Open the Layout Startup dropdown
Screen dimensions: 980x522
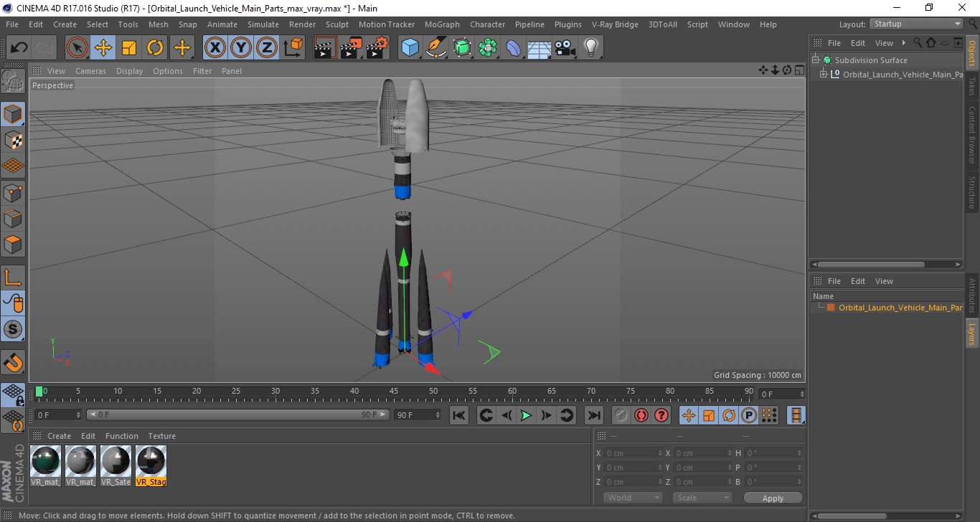tap(916, 24)
